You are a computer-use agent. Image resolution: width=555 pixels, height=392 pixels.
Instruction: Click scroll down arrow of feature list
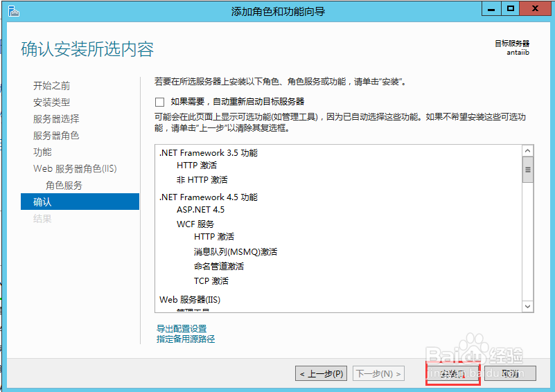click(527, 306)
